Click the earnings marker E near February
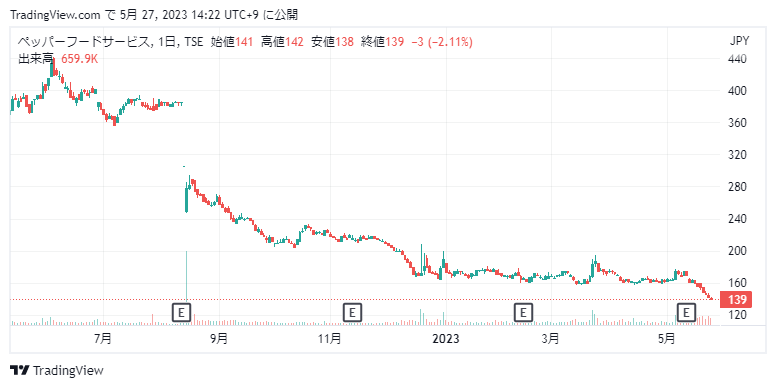 [x=523, y=312]
